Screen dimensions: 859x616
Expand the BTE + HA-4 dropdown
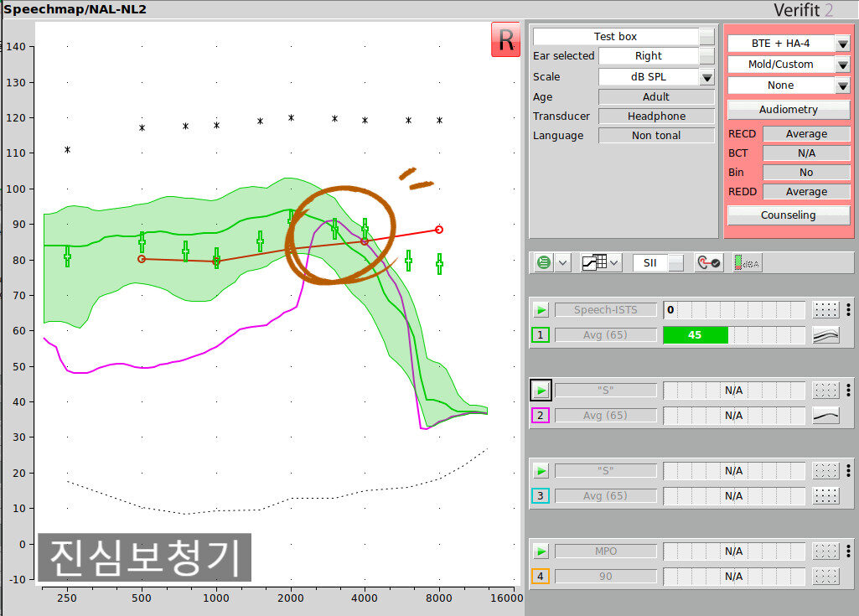click(x=842, y=44)
